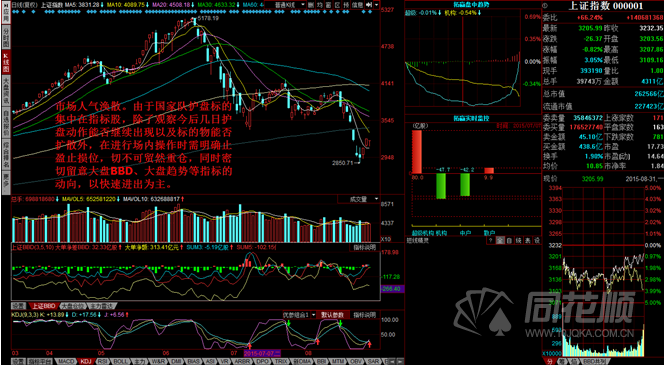Screen dimensions: 664x365
Task: Click the 均 moving-average toolbar button
Action: (x=320, y=4)
